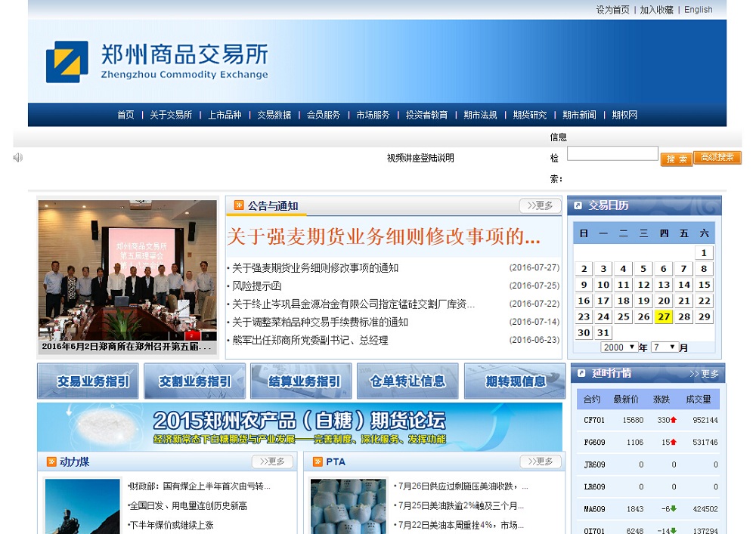Select slide indicator 2 on photo carousel
756x534 pixels.
(192, 335)
